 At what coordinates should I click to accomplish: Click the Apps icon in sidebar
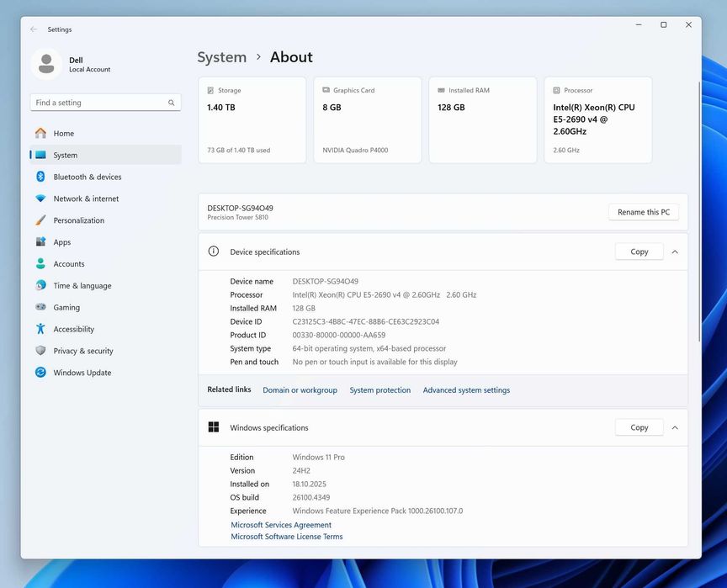pos(40,242)
